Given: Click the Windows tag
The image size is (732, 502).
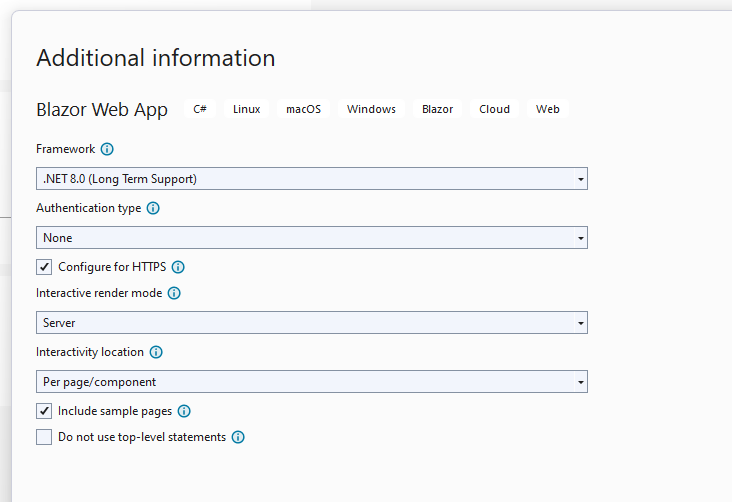Looking at the screenshot, I should tap(371, 109).
